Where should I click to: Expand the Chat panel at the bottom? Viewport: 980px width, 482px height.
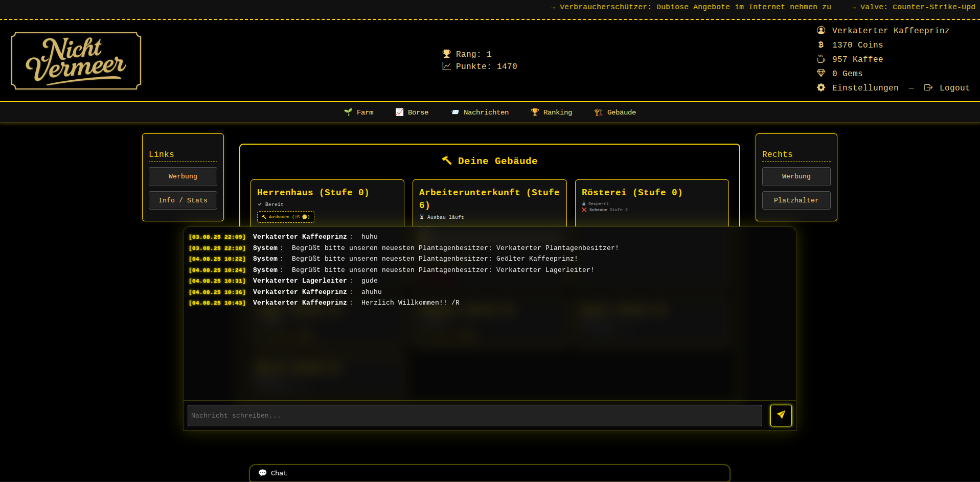[x=489, y=473]
